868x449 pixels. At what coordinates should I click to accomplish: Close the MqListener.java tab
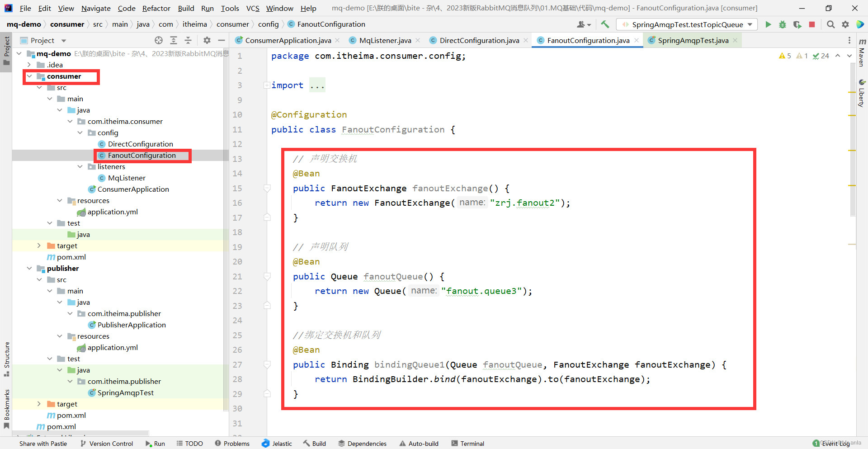point(418,40)
